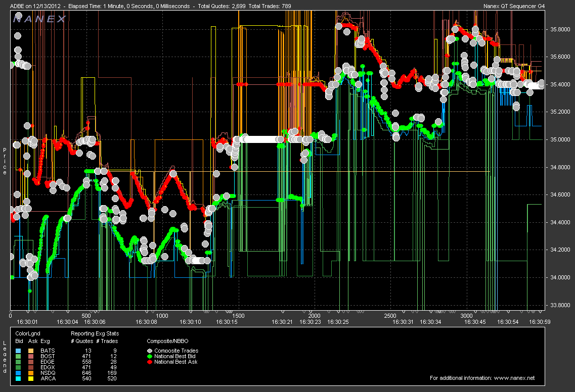Select the BATS exchange label
This screenshot has height=392, width=575.
[x=48, y=351]
